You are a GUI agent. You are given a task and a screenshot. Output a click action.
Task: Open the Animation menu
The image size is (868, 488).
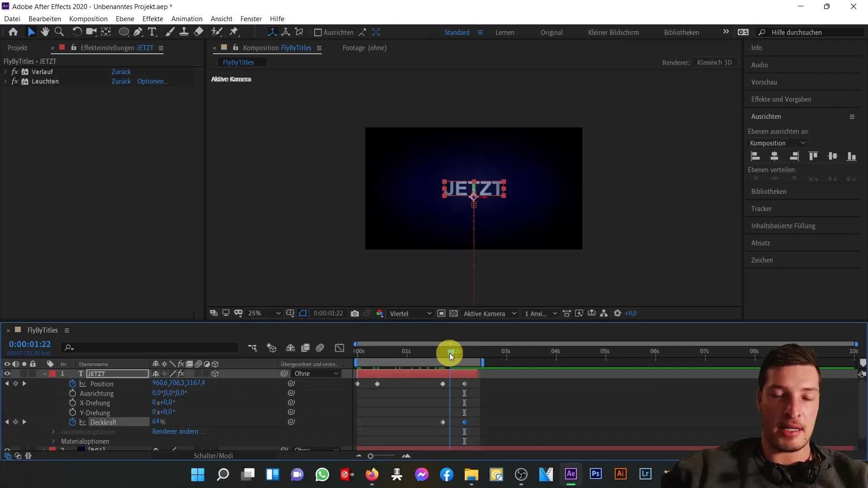(187, 19)
